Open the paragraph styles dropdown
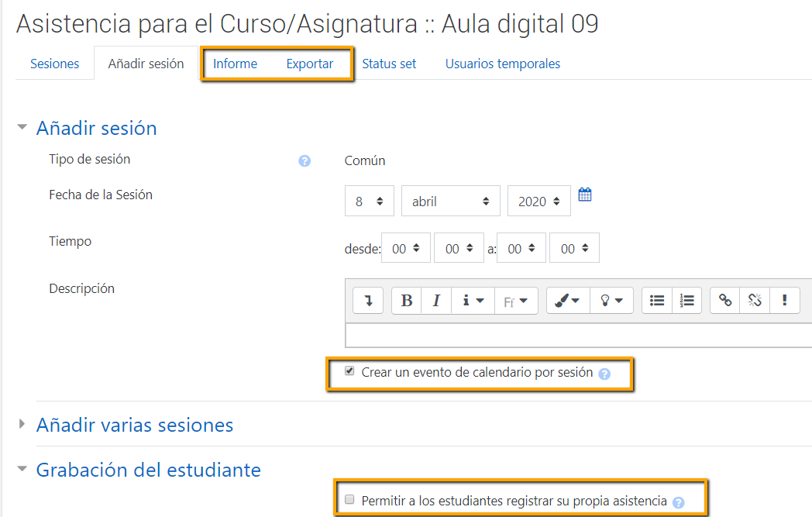 tap(473, 301)
